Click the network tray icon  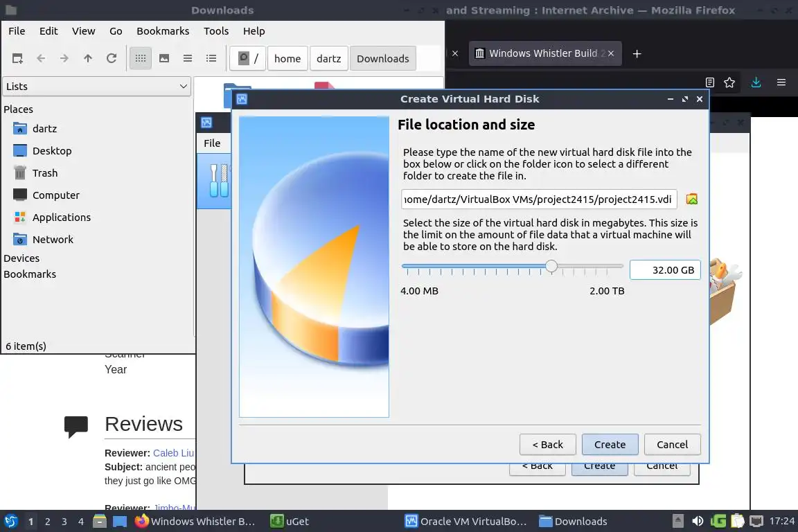point(756,522)
